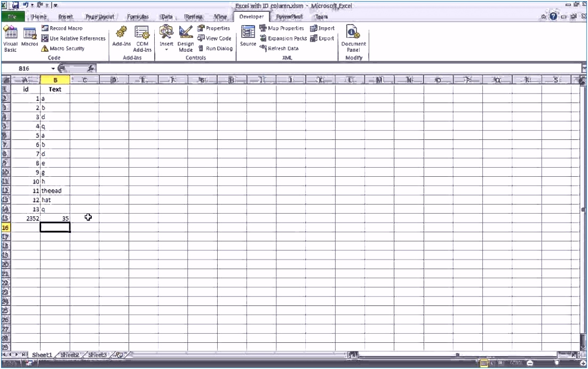588x369 pixels.
Task: Select cell with value 35
Action: 55,218
